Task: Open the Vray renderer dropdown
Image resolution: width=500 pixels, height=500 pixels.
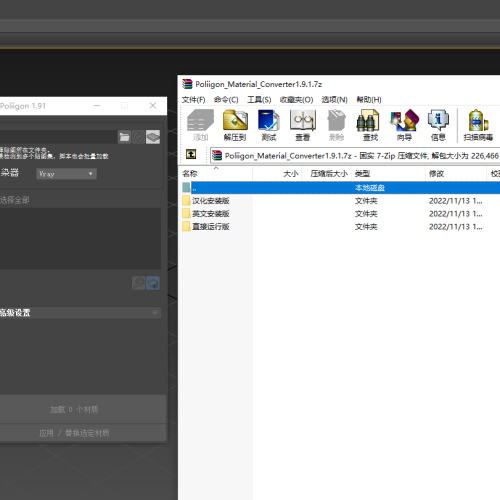Action: click(66, 174)
